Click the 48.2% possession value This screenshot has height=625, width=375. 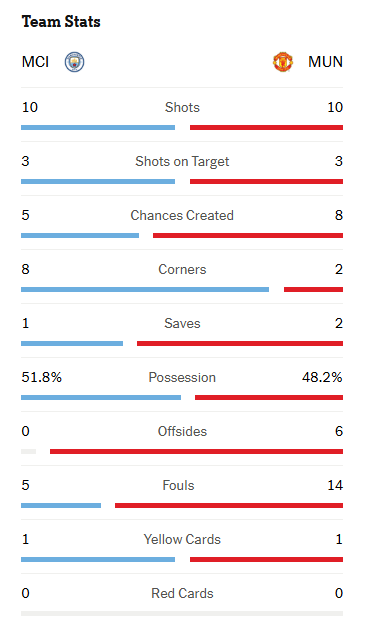[x=322, y=377]
